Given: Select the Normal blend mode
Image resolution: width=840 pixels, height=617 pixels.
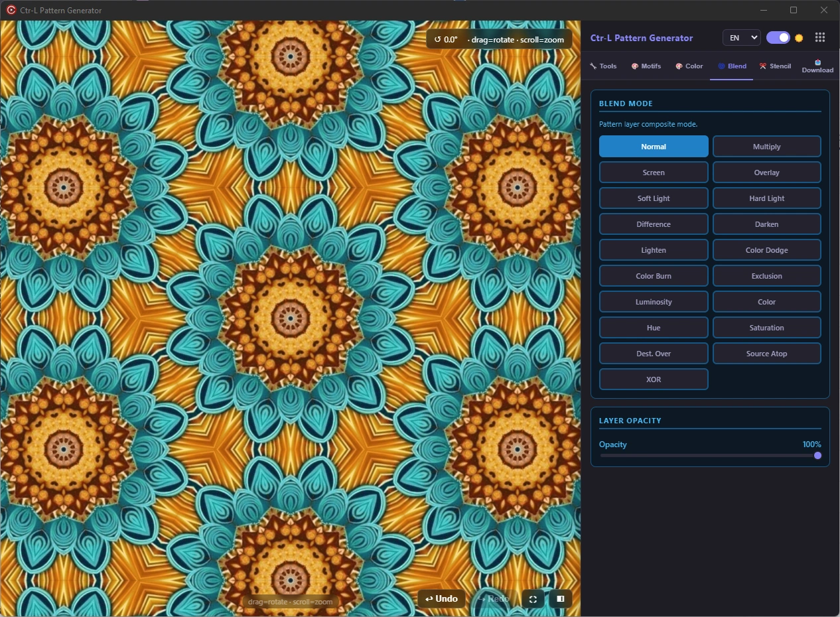Looking at the screenshot, I should point(654,147).
